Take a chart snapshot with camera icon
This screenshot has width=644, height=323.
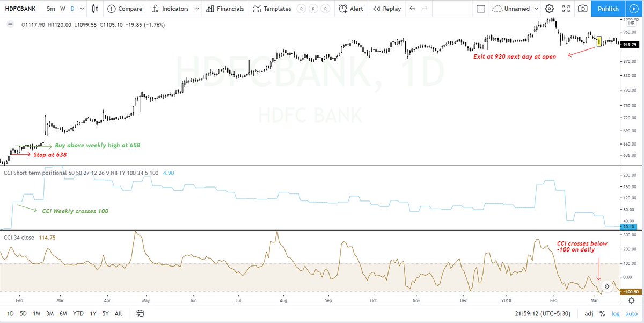[x=582, y=9]
